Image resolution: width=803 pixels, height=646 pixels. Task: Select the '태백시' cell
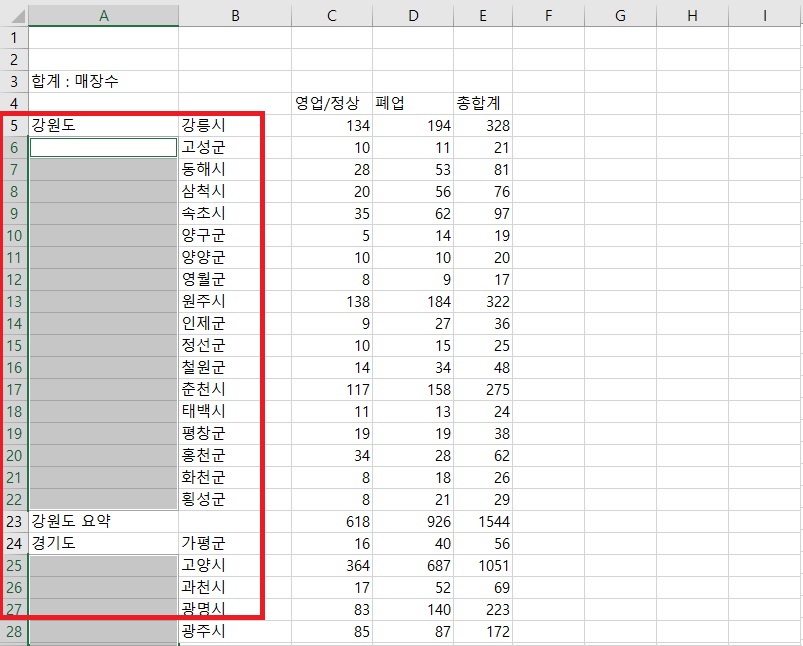235,412
